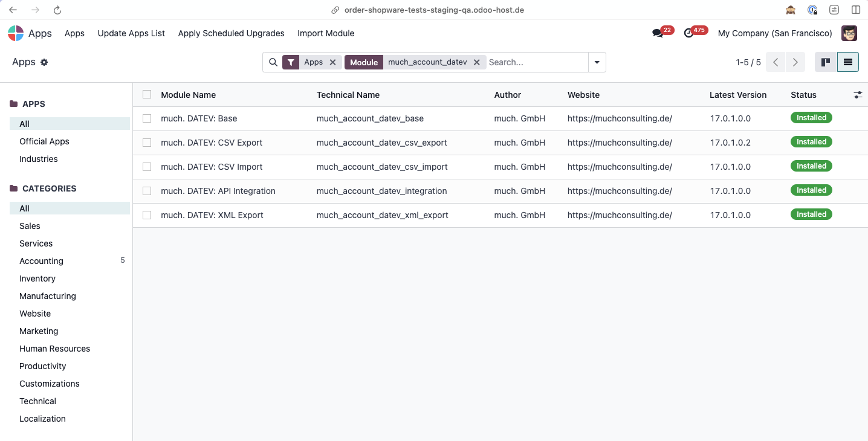
Task: Filter by Customizations category
Action: tap(70, 384)
